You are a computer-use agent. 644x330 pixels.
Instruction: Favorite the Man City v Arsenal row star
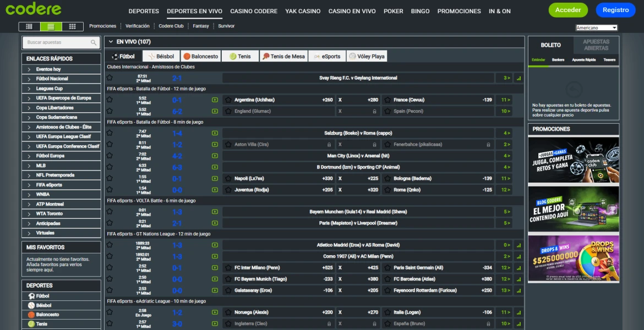(109, 155)
